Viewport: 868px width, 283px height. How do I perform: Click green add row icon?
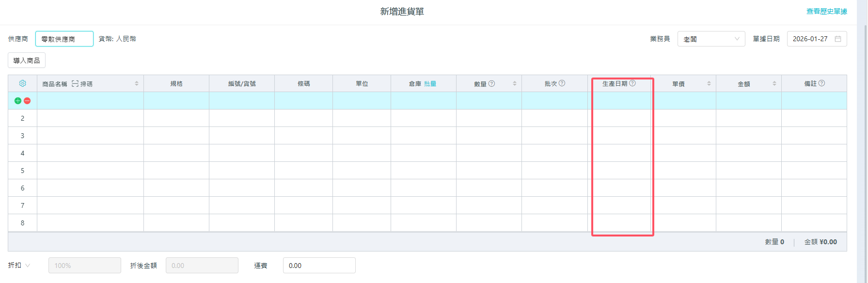click(x=18, y=101)
